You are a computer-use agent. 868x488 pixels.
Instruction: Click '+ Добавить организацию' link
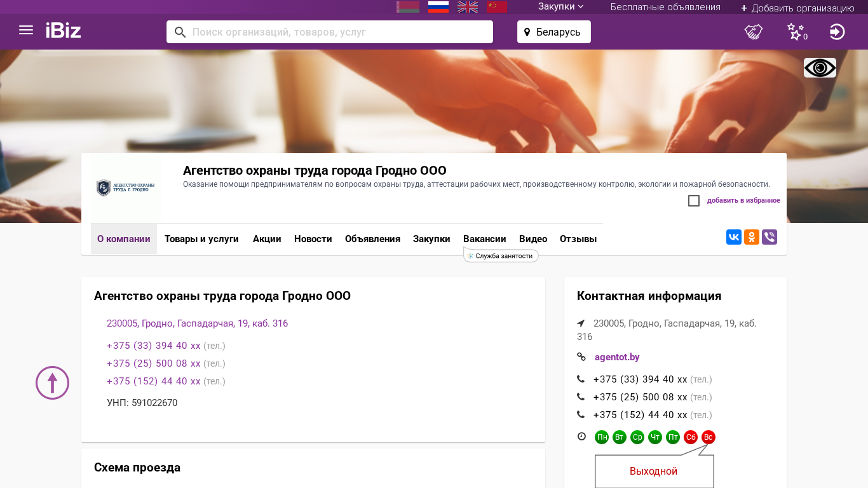(797, 8)
